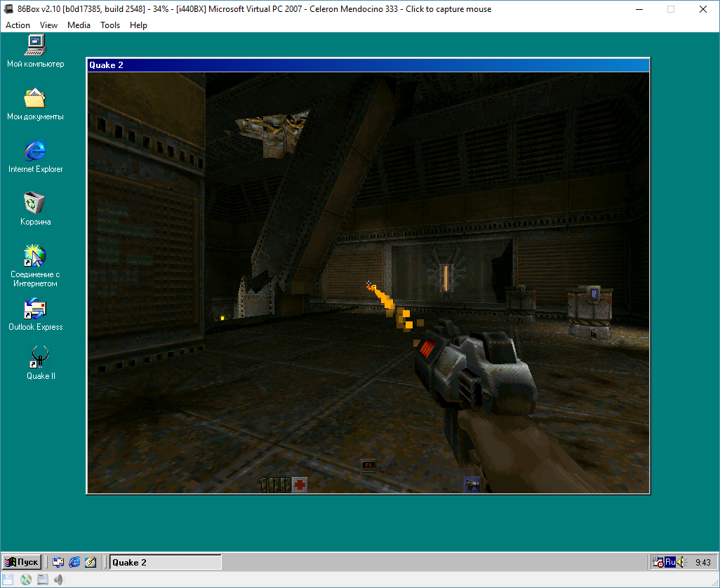Click the Quake 2 taskbar button
The width and height of the screenshot is (720, 588).
(166, 562)
